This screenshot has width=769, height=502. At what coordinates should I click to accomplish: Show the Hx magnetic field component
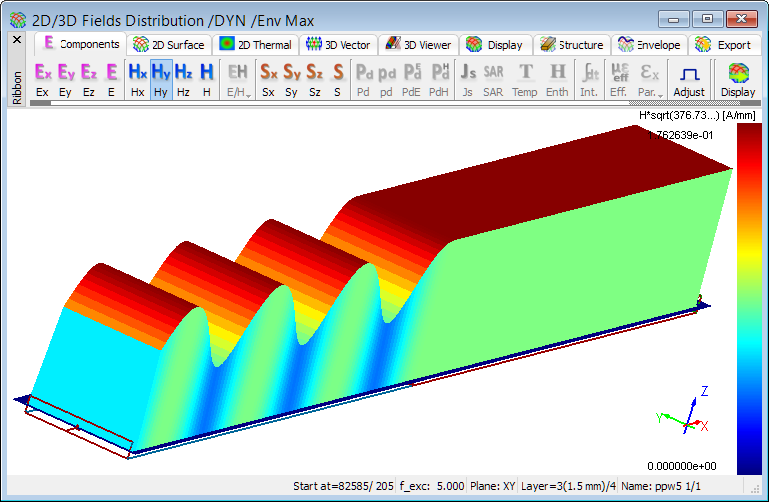[x=138, y=79]
